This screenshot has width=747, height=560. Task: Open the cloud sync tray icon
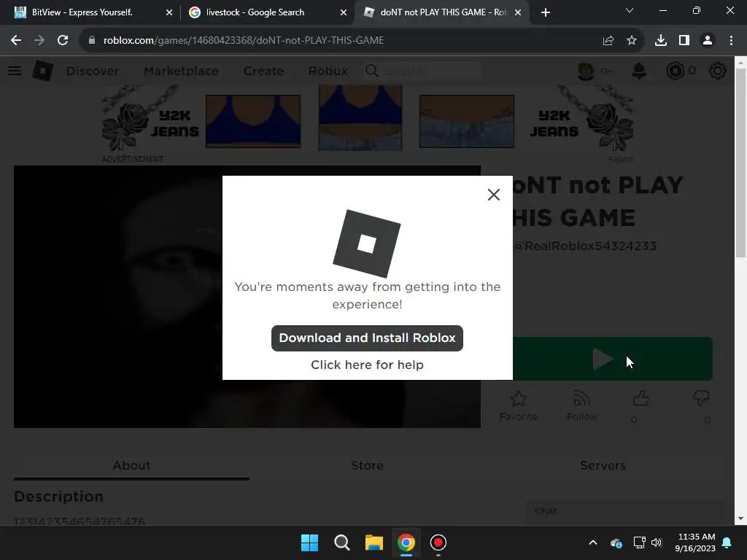[616, 542]
